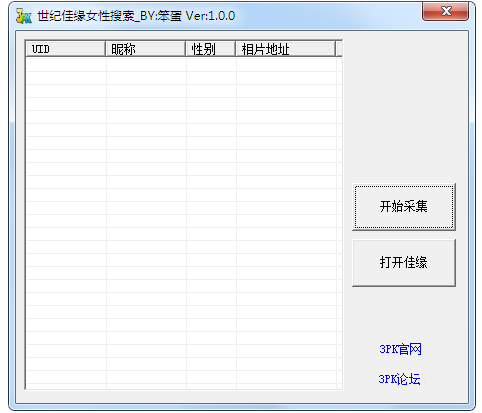Screen dimensions: 482x413
Task: Click divider between 昵称 and 性别 headers
Action: [186, 49]
